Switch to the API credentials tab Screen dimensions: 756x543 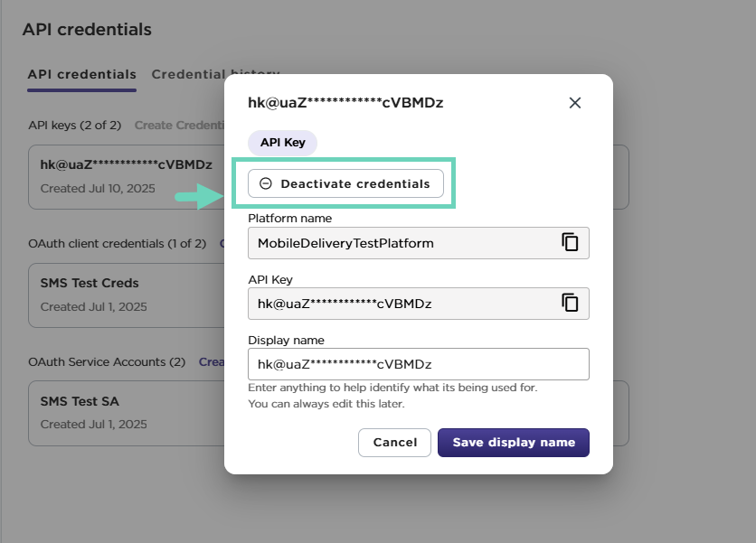coord(82,75)
